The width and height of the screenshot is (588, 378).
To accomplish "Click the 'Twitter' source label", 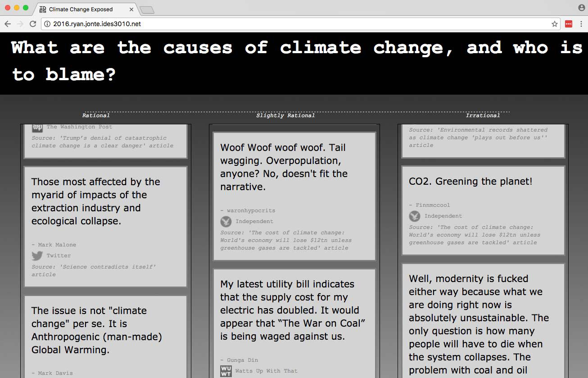I will pos(59,255).
